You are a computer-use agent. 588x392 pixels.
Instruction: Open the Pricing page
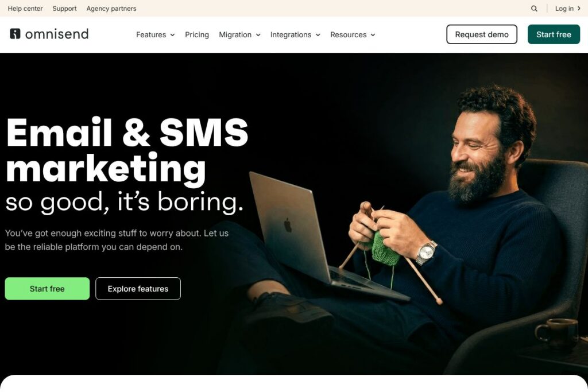197,34
